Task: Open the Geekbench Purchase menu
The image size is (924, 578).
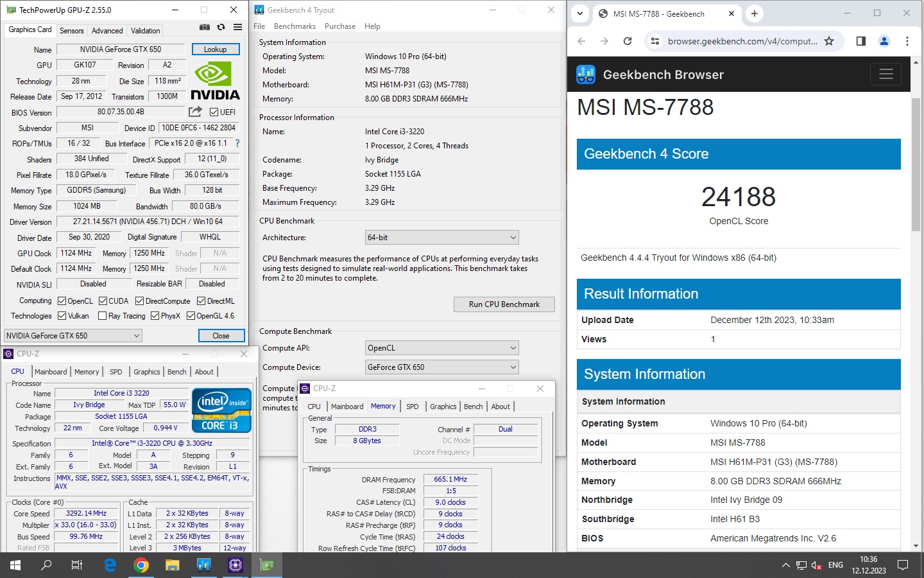Action: coord(340,26)
